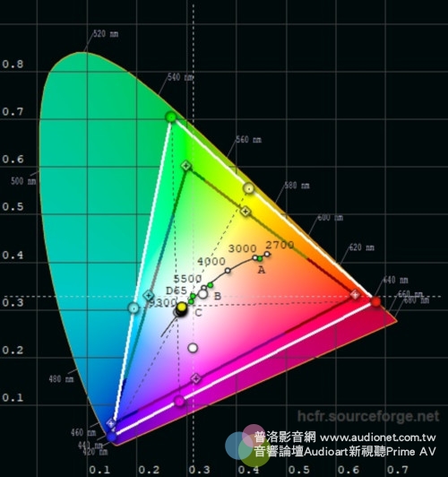
Task: Select the green reference diamond marker
Action: [186, 166]
